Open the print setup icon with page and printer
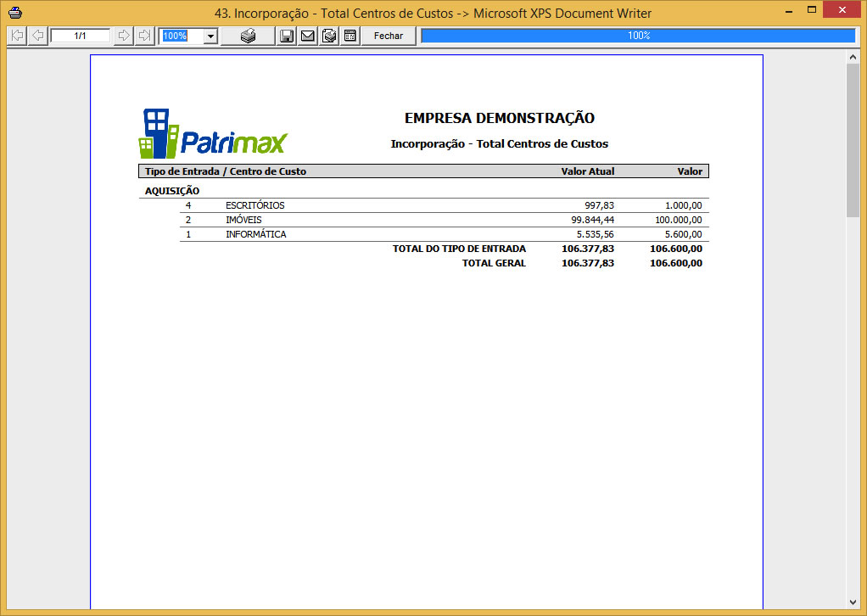The width and height of the screenshot is (867, 616). pos(329,36)
